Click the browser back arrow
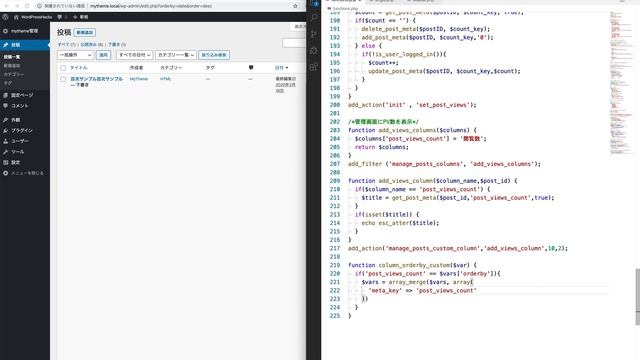The image size is (640, 360). pyautogui.click(x=6, y=6)
